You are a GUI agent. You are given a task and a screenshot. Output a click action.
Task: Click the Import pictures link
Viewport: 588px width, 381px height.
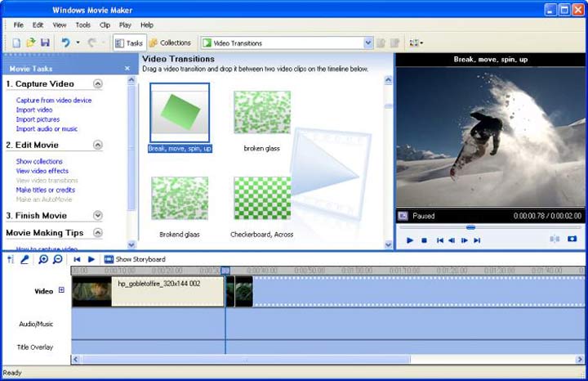click(x=38, y=119)
